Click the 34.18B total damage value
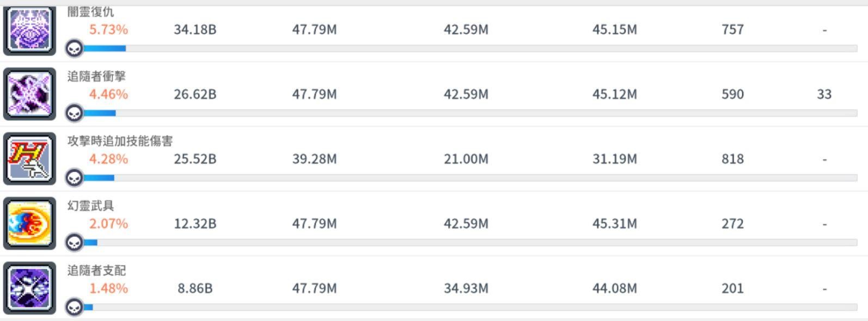This screenshot has height=321, width=868. 195,29
